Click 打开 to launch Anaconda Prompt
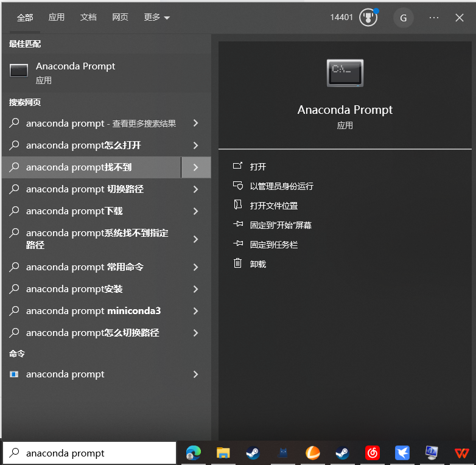The image size is (476, 465). tap(257, 167)
